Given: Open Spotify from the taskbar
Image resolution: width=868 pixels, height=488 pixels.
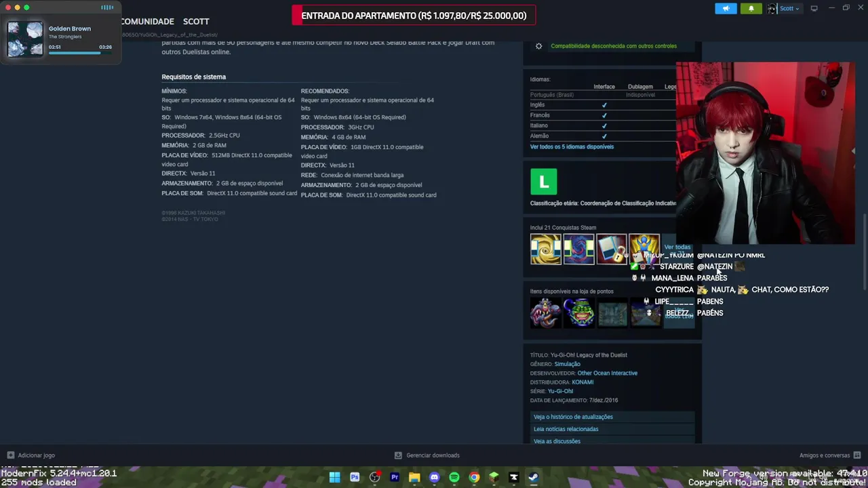Looking at the screenshot, I should click(454, 477).
